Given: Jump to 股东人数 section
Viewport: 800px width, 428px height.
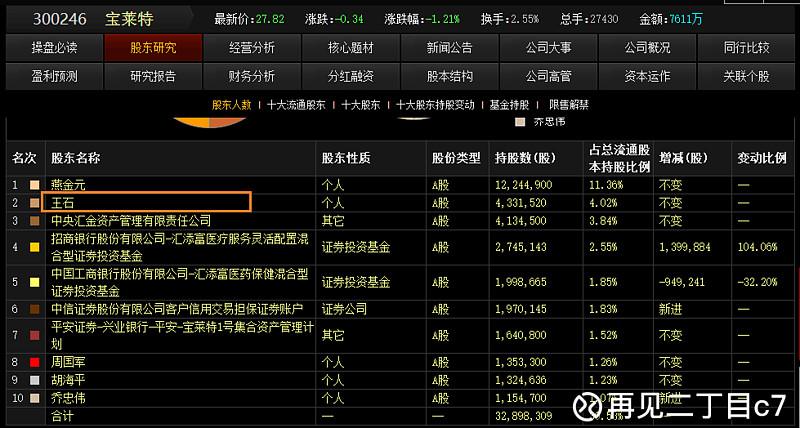Looking at the screenshot, I should coord(232,105).
